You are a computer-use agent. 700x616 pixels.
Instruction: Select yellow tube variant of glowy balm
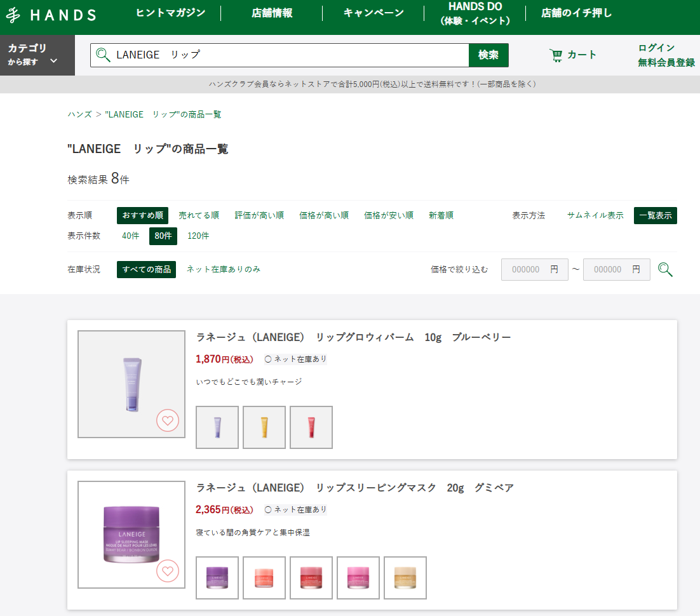click(264, 427)
